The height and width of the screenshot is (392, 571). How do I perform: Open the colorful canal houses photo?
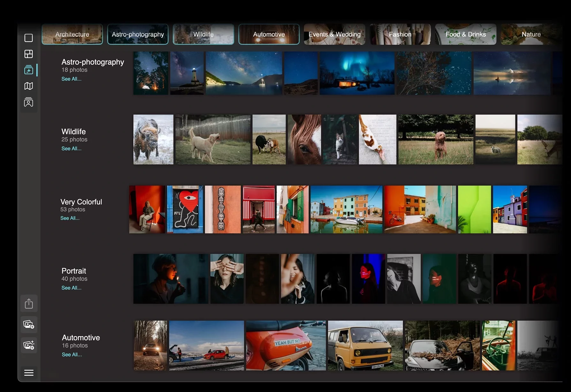(x=346, y=210)
